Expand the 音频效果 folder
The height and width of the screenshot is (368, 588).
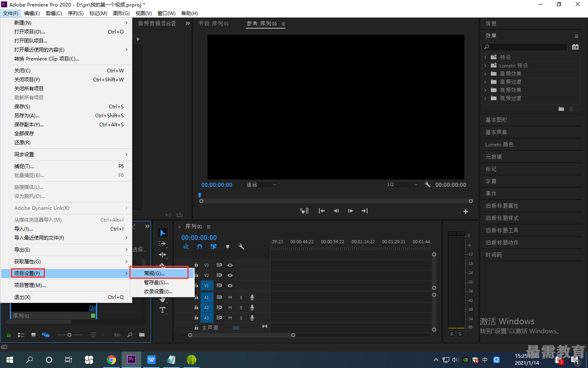485,74
